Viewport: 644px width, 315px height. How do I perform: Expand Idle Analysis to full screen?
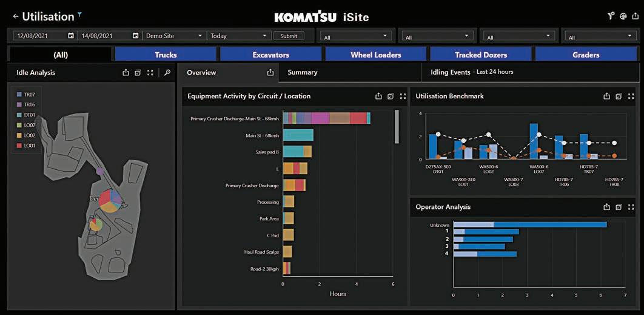(150, 73)
